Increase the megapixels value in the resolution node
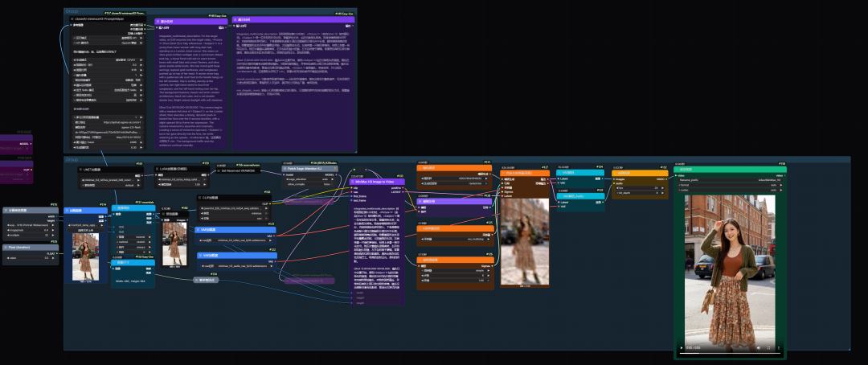The width and height of the screenshot is (868, 365). click(x=54, y=230)
